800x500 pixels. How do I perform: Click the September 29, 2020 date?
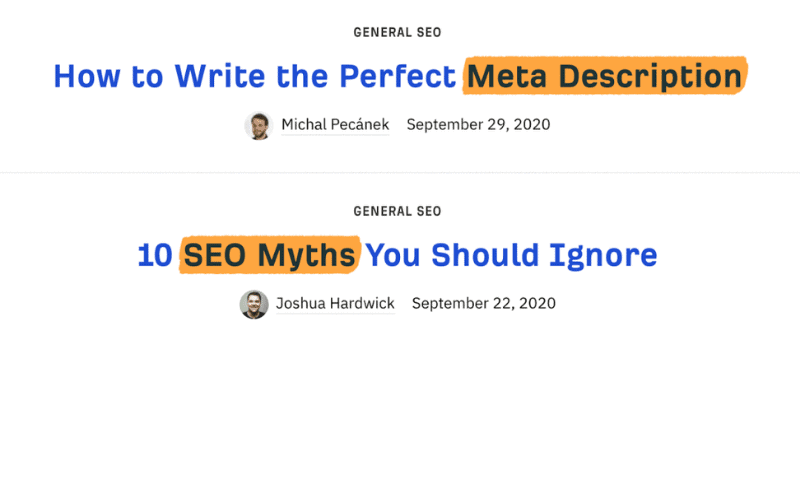pos(479,124)
